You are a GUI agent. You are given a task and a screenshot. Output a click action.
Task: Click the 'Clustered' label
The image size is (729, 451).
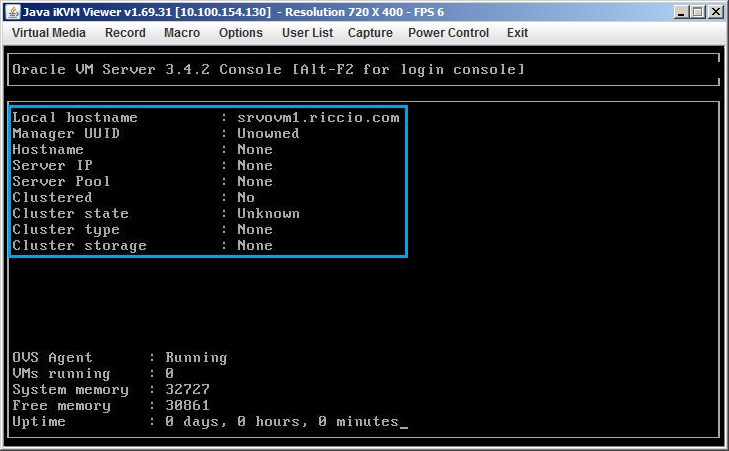coord(53,197)
